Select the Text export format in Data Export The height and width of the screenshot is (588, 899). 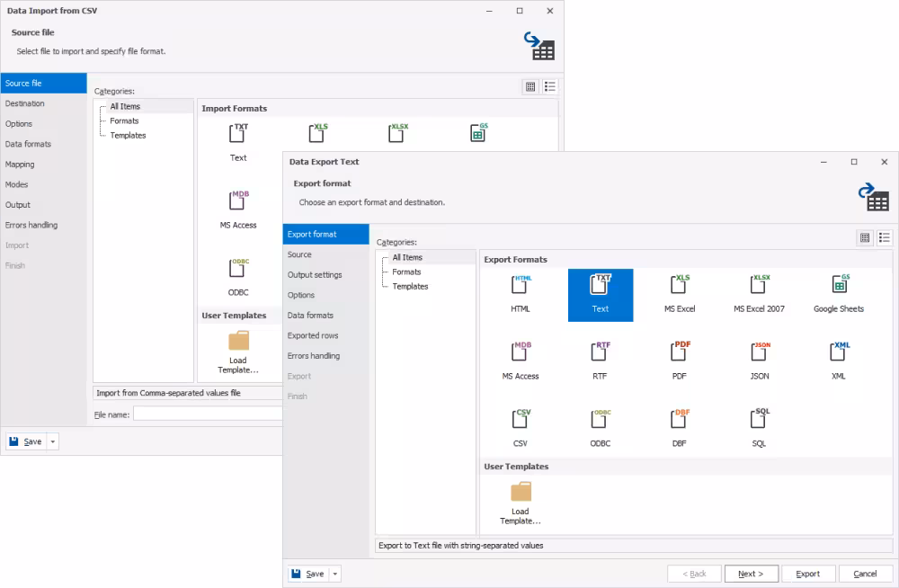tap(601, 295)
